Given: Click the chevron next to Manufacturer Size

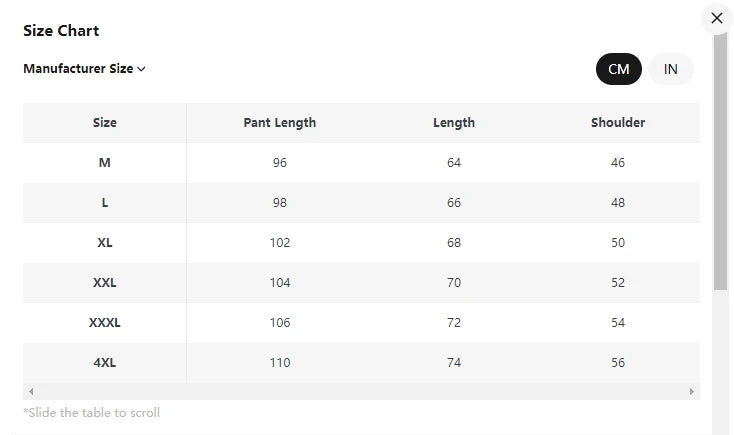Looking at the screenshot, I should [141, 69].
